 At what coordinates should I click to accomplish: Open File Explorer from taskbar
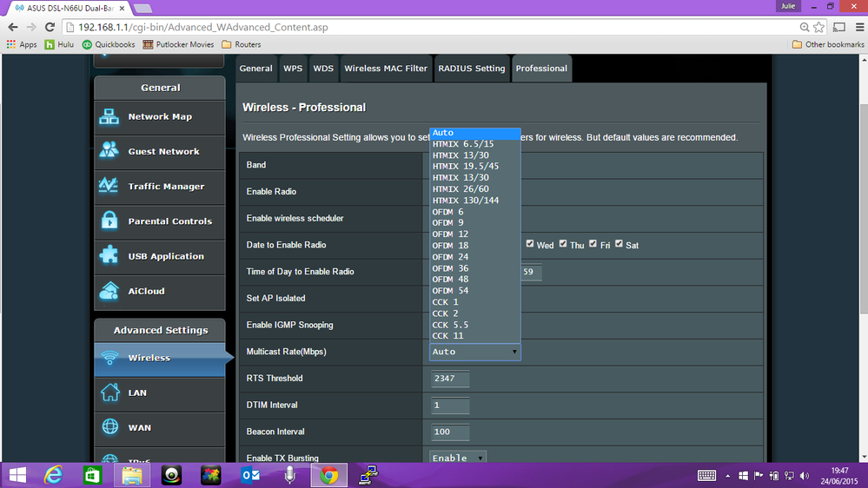pos(132,475)
